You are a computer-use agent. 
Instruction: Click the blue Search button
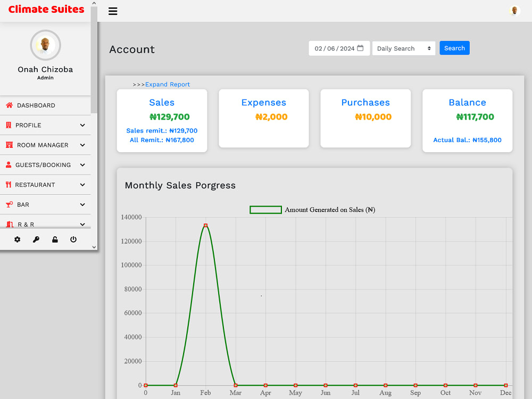click(x=454, y=48)
